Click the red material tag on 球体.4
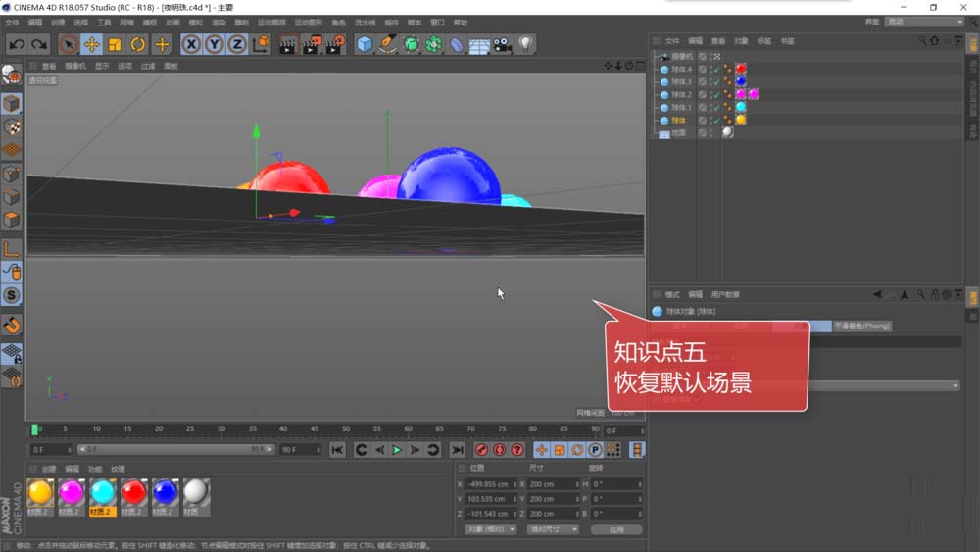 click(741, 69)
